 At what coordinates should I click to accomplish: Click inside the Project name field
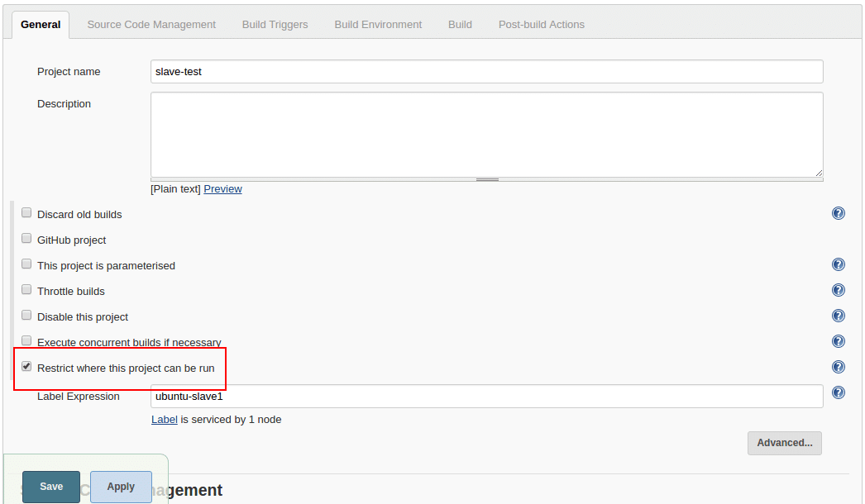click(x=486, y=71)
